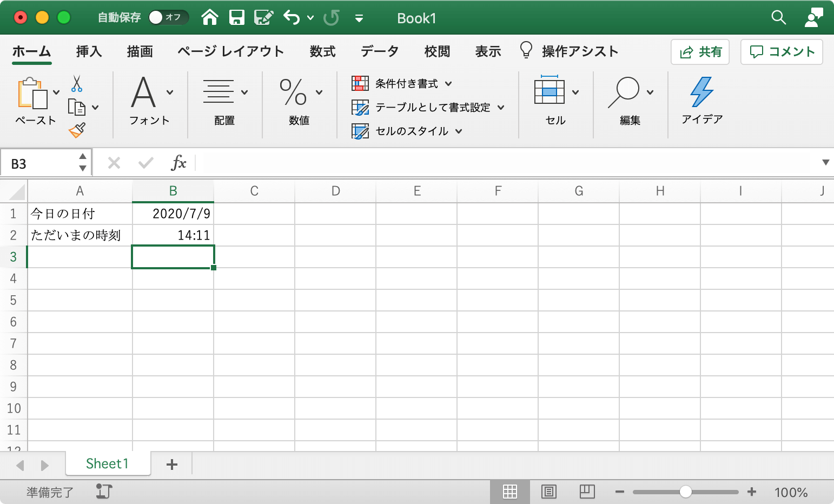Toggle the AutoSave (自動保存) switch
The height and width of the screenshot is (504, 834).
point(168,17)
